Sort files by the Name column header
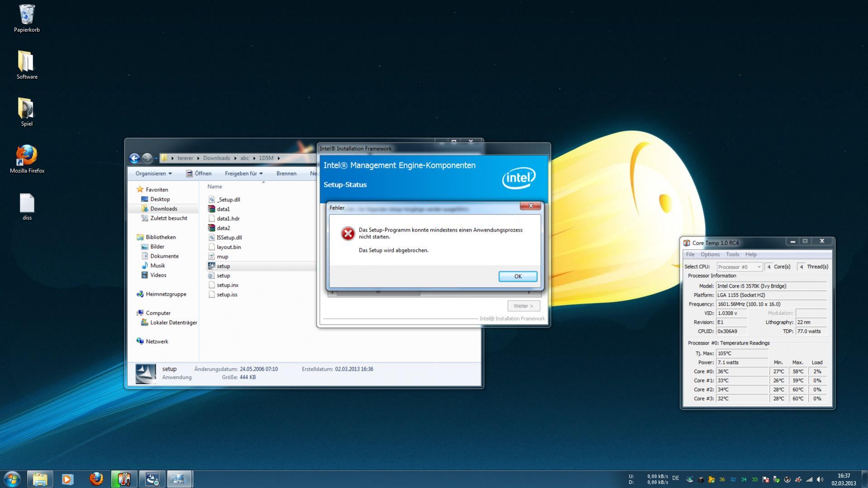 [215, 186]
